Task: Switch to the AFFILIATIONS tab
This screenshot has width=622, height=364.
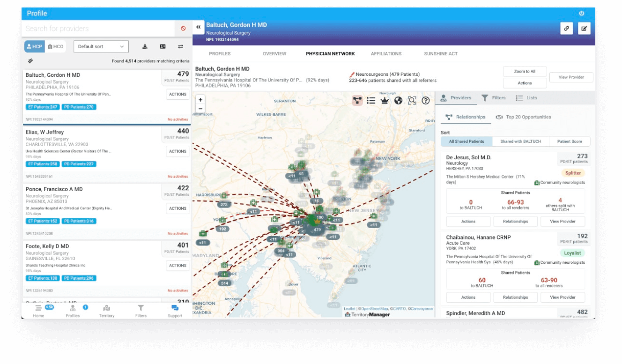Action: pos(386,54)
